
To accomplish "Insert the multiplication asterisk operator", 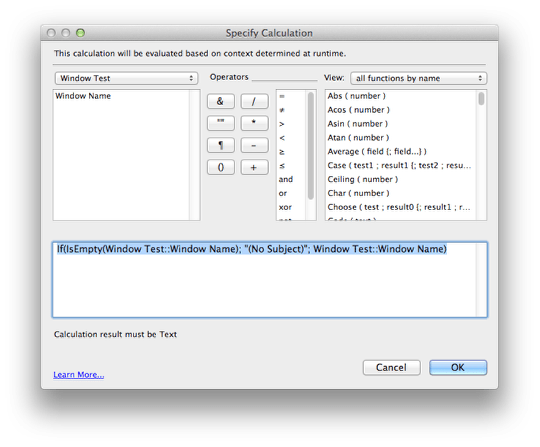I will 254,123.
